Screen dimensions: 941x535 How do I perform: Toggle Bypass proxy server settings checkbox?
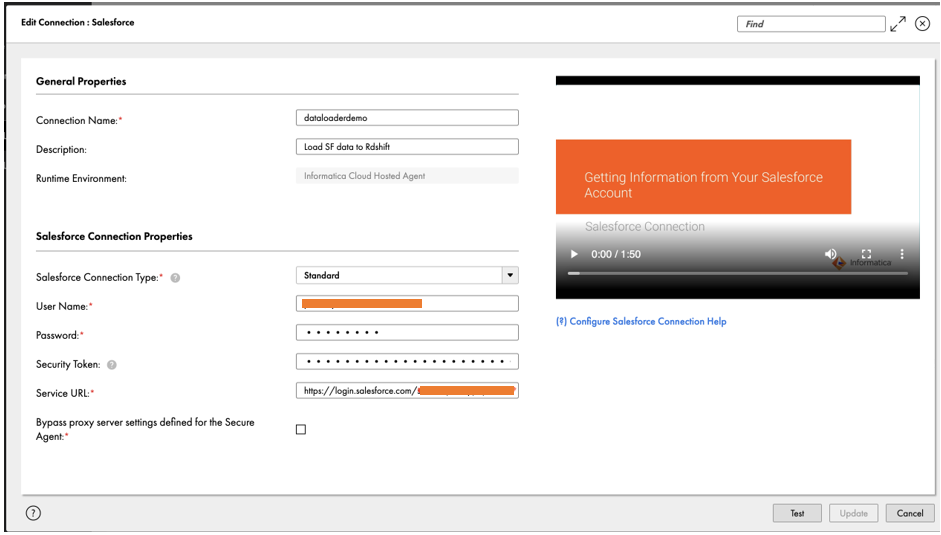pyautogui.click(x=301, y=429)
